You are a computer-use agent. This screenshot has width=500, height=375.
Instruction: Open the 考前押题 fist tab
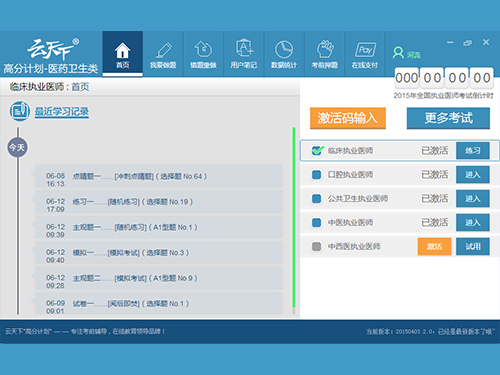pyautogui.click(x=324, y=54)
